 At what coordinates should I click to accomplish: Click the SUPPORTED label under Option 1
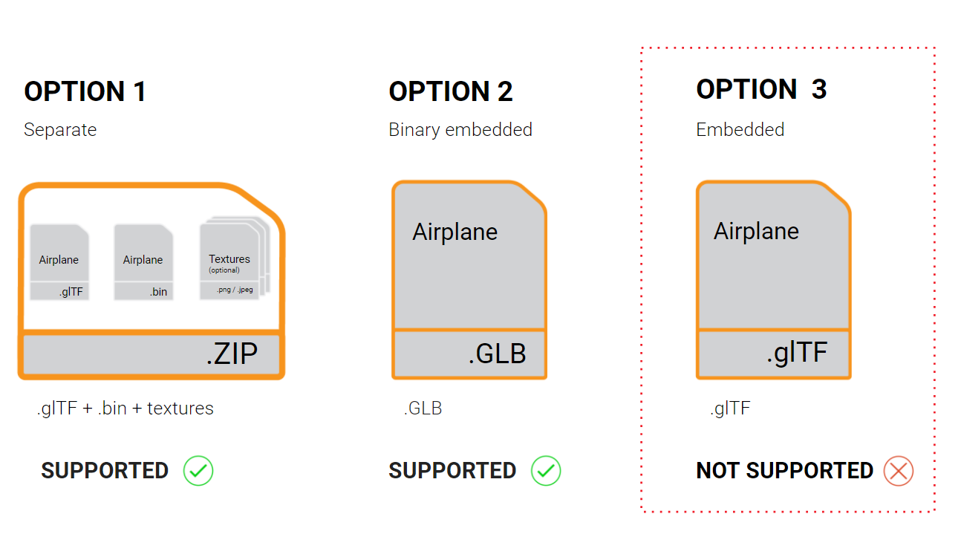click(x=105, y=470)
